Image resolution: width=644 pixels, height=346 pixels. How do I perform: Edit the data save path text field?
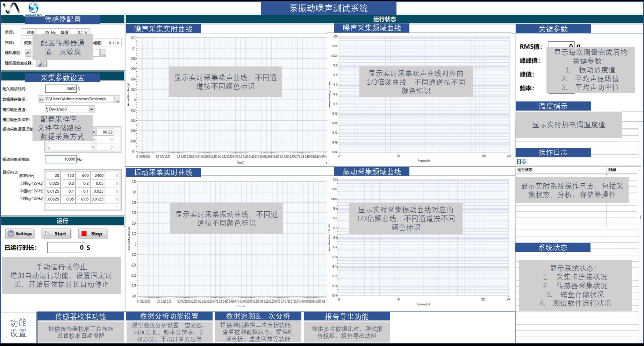click(x=79, y=99)
